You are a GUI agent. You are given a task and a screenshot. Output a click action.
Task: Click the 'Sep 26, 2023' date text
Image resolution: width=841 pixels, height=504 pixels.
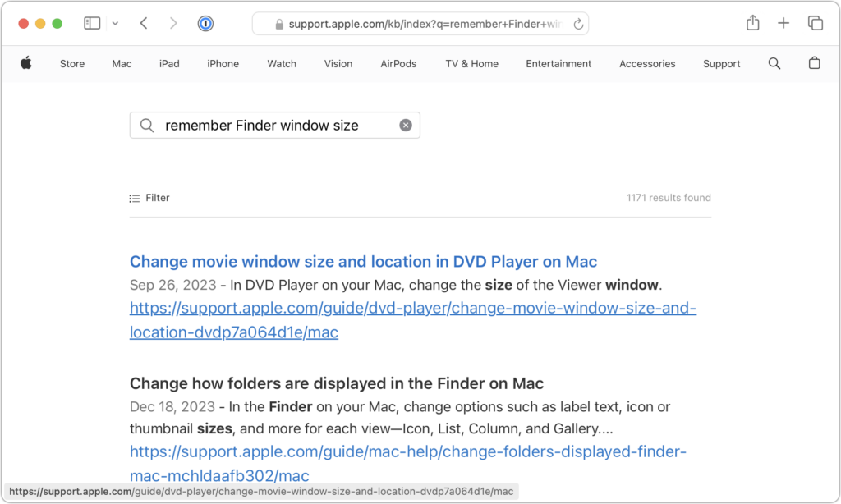click(x=172, y=285)
